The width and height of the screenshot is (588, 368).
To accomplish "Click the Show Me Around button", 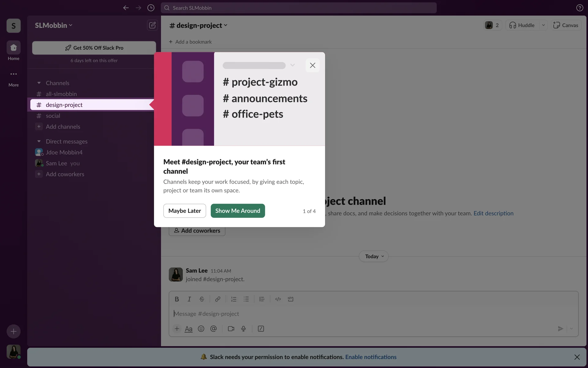I will tap(238, 211).
